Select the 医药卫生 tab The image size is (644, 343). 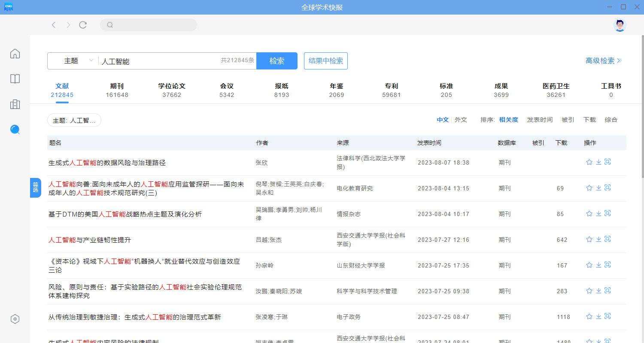(556, 90)
